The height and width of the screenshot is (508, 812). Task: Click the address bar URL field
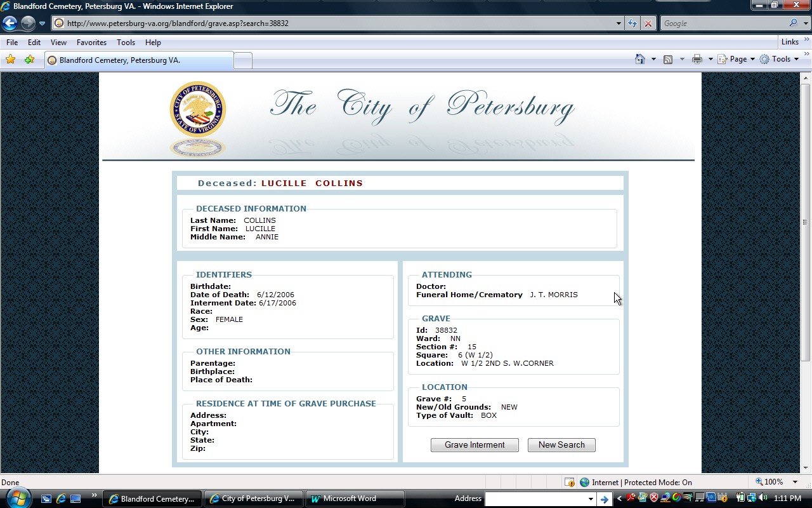[333, 23]
